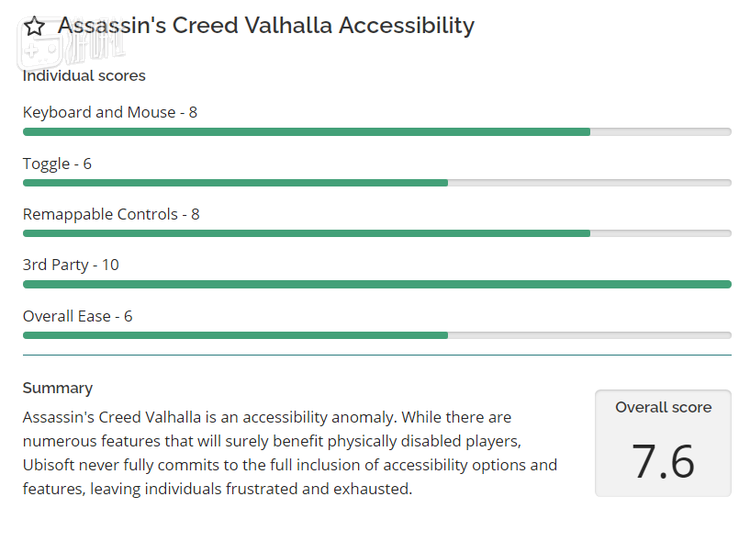Click the Overall score label

663,407
